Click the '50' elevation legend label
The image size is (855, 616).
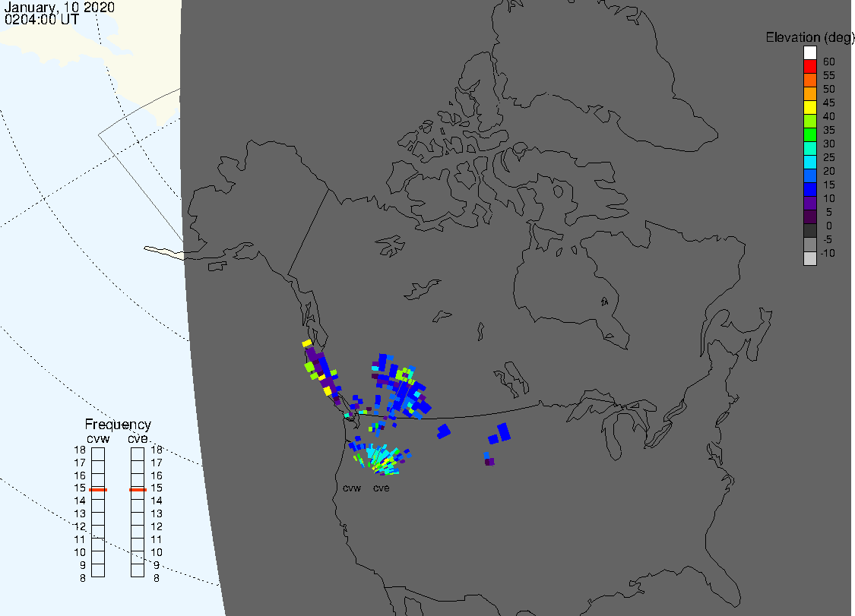pos(829,89)
